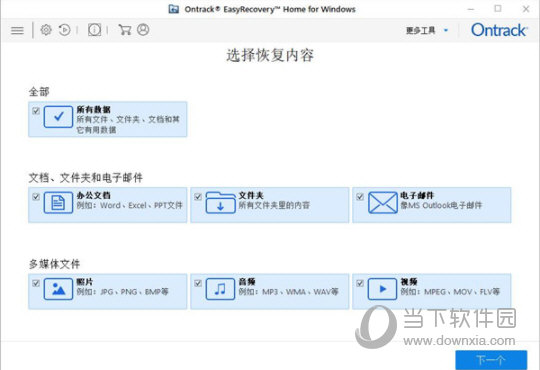
Task: Click the resume recovery icon
Action: (64, 30)
